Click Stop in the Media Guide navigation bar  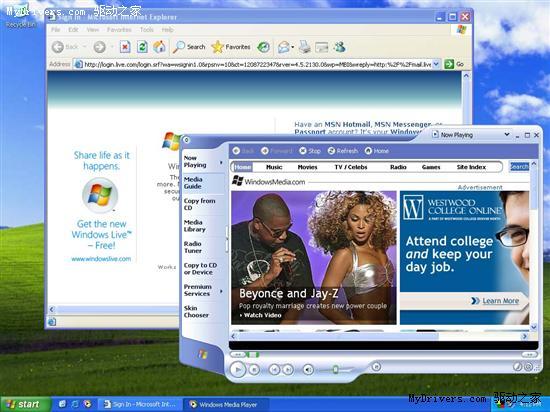pyautogui.click(x=310, y=151)
